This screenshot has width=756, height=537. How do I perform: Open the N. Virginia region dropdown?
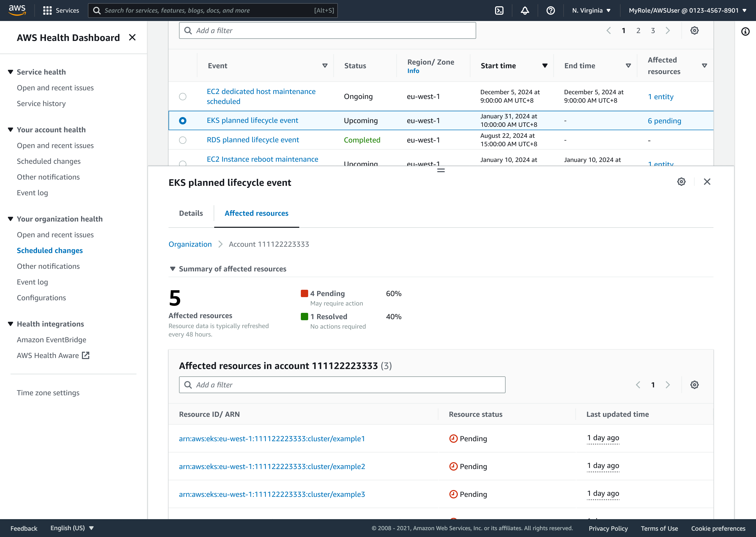(591, 10)
